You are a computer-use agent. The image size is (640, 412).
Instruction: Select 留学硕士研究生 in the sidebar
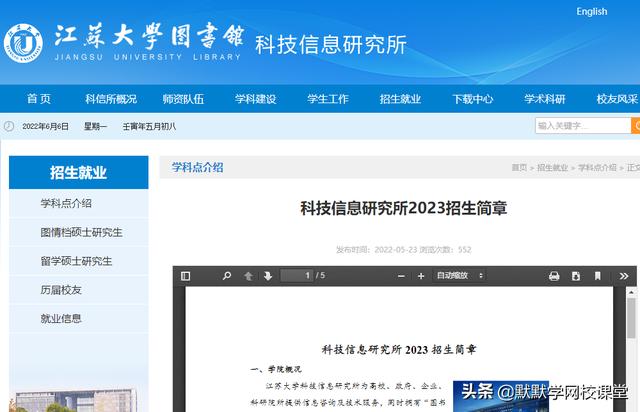pos(79,261)
